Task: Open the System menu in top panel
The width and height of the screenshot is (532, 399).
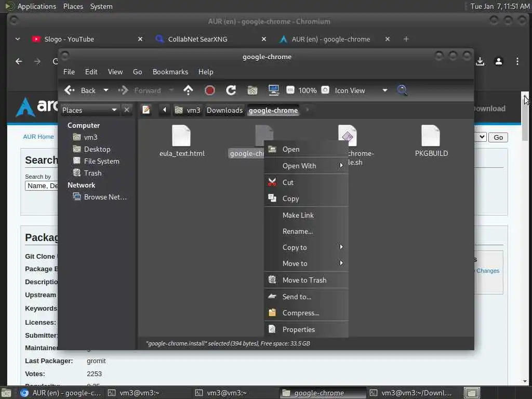Action: (x=101, y=6)
